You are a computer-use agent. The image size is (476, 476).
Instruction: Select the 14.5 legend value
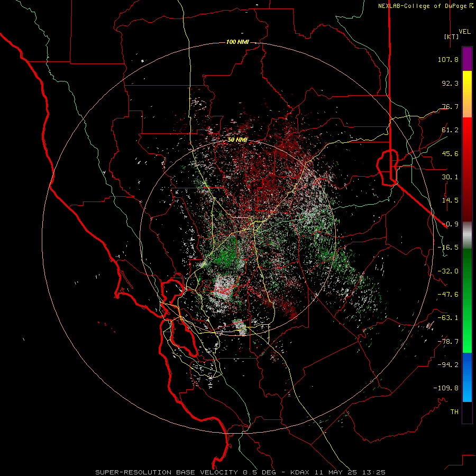tap(450, 200)
